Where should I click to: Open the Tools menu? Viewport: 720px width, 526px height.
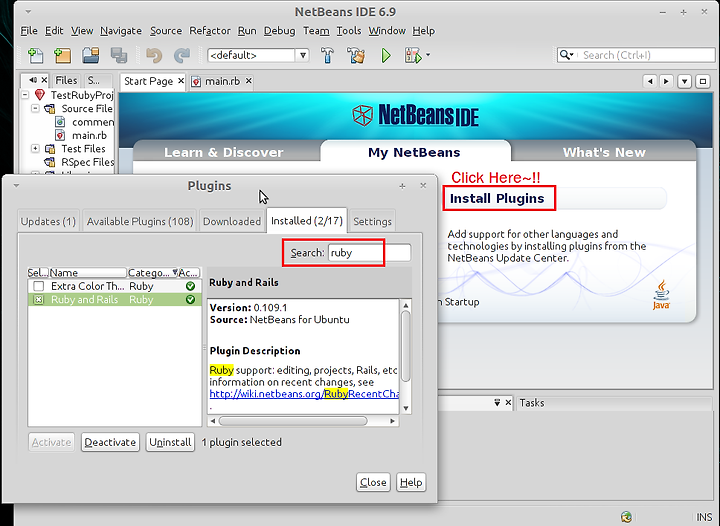(349, 31)
